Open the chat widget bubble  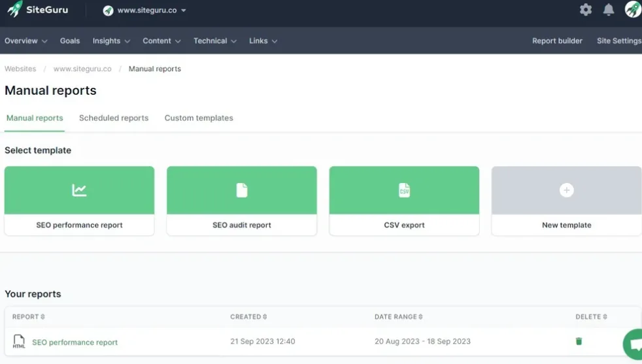tap(634, 344)
